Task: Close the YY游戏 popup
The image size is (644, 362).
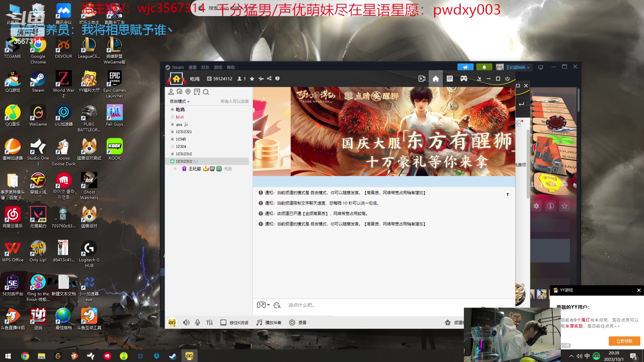Action: click(x=639, y=290)
